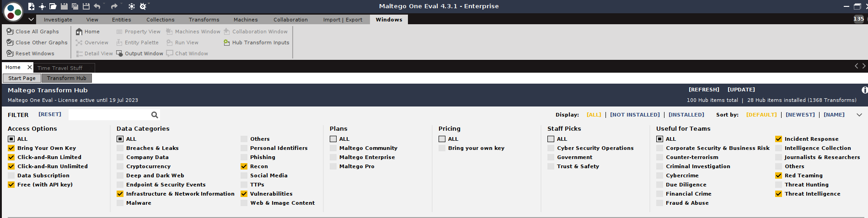The image size is (868, 218).
Task: Click the 135 counter badge at the window's top right
Action: point(858,19)
